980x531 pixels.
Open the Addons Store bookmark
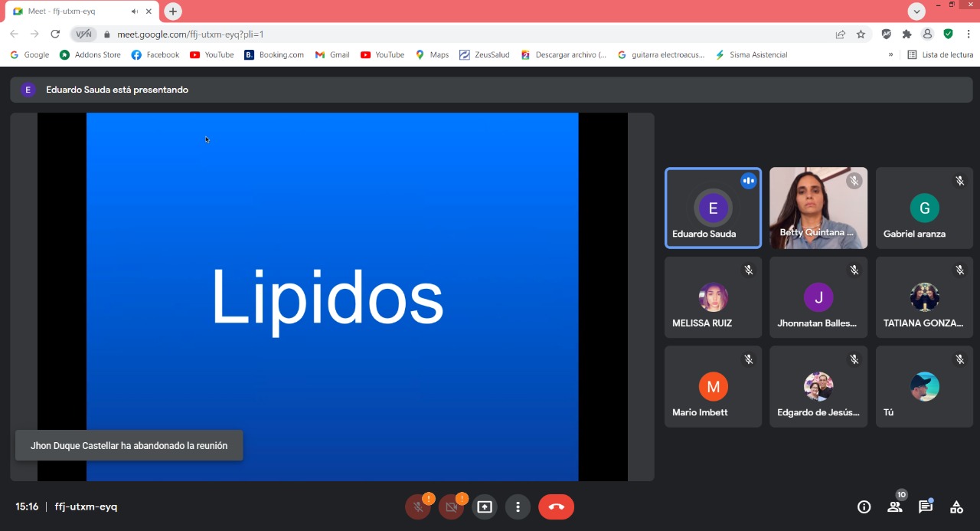pos(90,55)
